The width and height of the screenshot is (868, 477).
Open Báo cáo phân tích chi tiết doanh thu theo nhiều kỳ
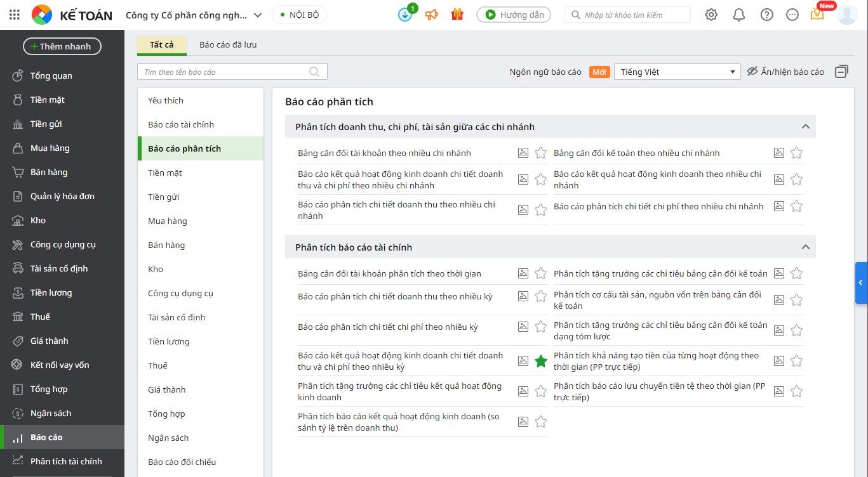click(395, 296)
